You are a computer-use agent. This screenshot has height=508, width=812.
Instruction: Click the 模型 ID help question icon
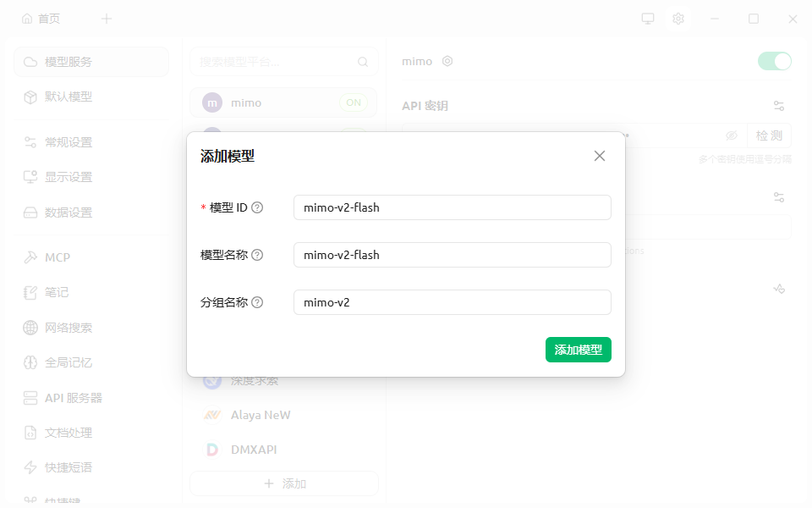point(257,208)
